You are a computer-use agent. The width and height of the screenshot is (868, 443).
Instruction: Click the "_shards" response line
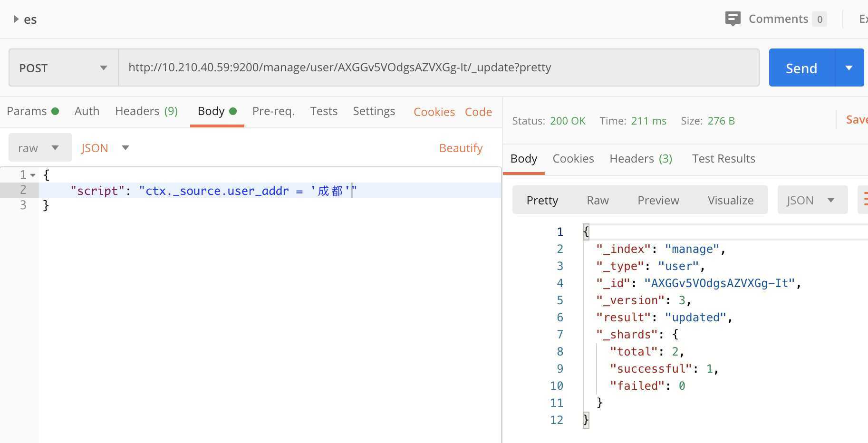point(637,335)
